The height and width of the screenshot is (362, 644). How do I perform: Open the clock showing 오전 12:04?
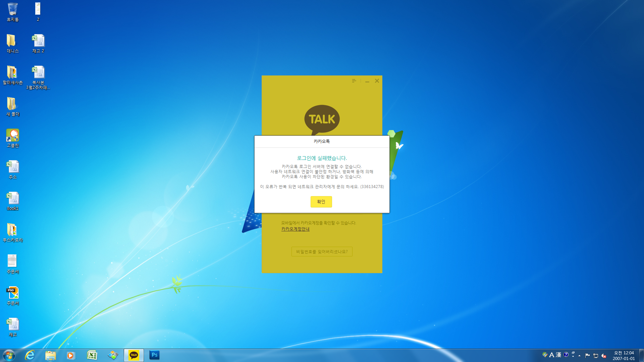(624, 356)
